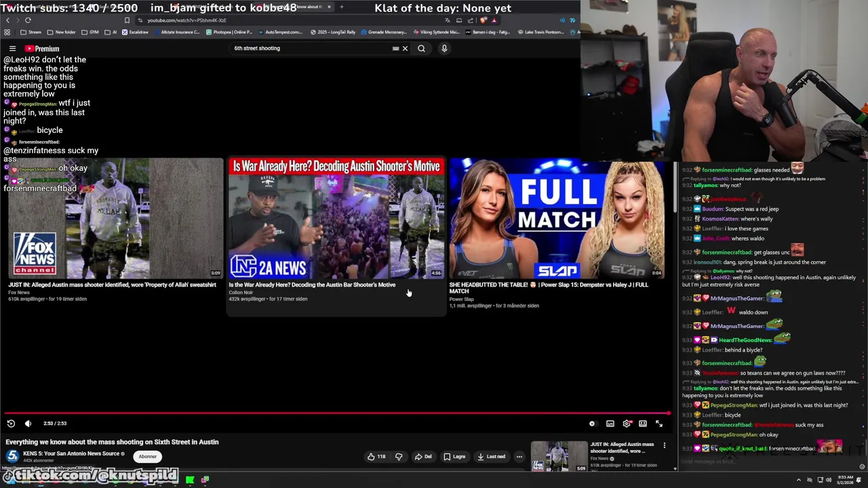The image size is (868, 488).
Task: Reload the YouTube page
Action: [x=28, y=20]
